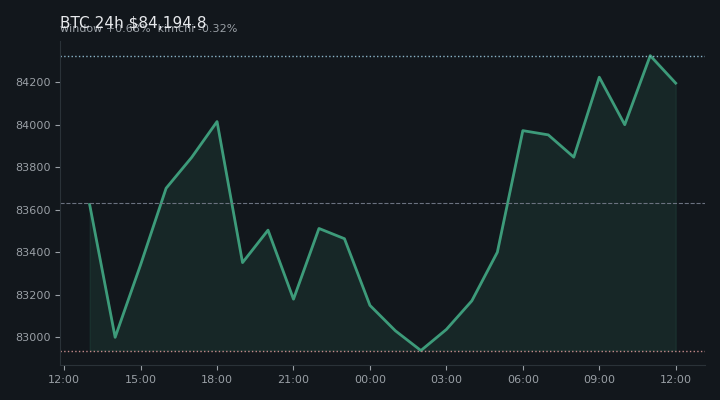This screenshot has width=720, height=400.
Task: Click the 12:00 label just before 15:00
Action: (x=64, y=379)
